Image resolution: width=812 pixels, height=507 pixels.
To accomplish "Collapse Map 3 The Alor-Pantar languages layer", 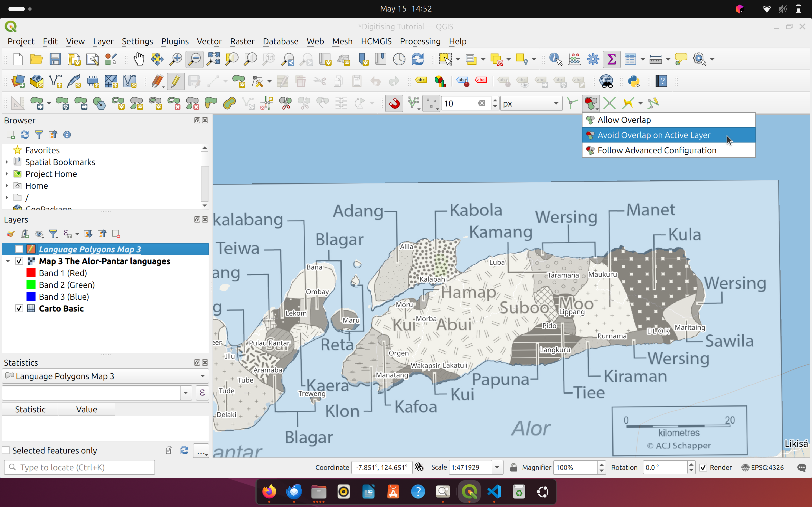I will tap(8, 261).
